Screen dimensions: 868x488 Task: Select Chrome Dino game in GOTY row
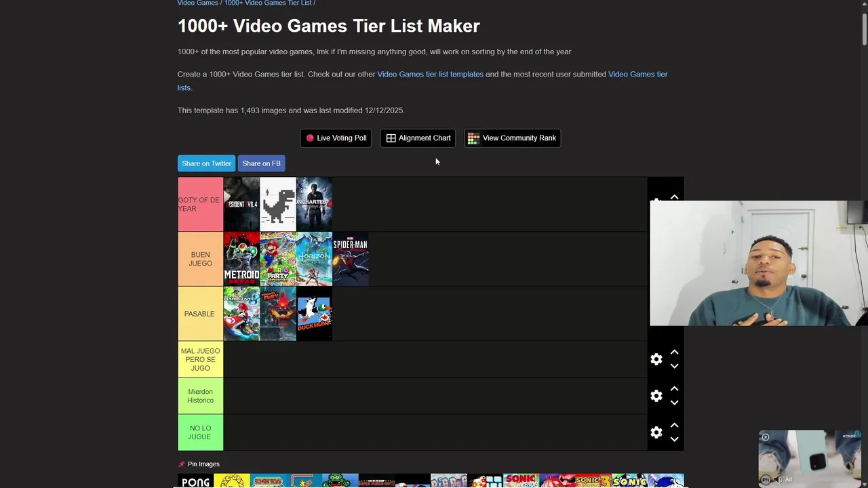click(x=278, y=204)
